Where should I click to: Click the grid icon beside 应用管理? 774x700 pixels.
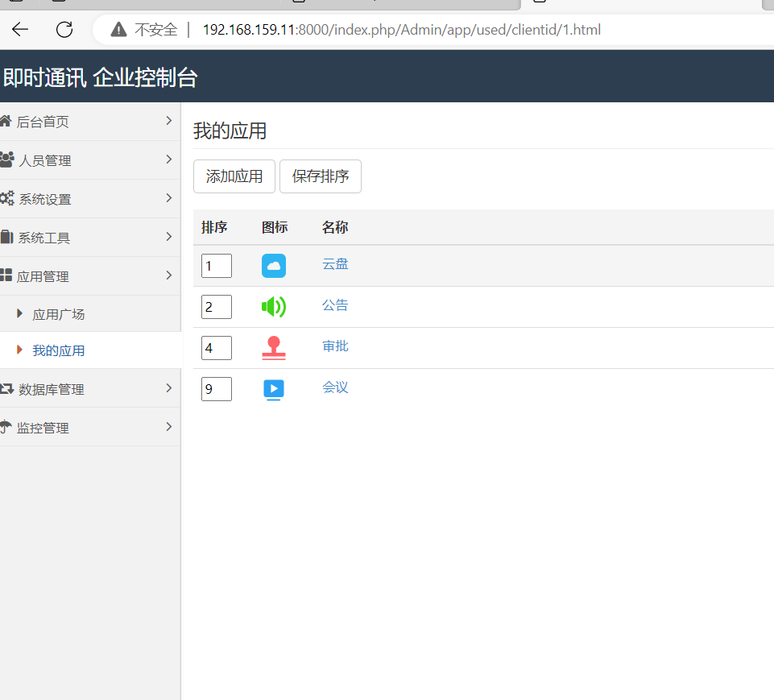pos(7,275)
